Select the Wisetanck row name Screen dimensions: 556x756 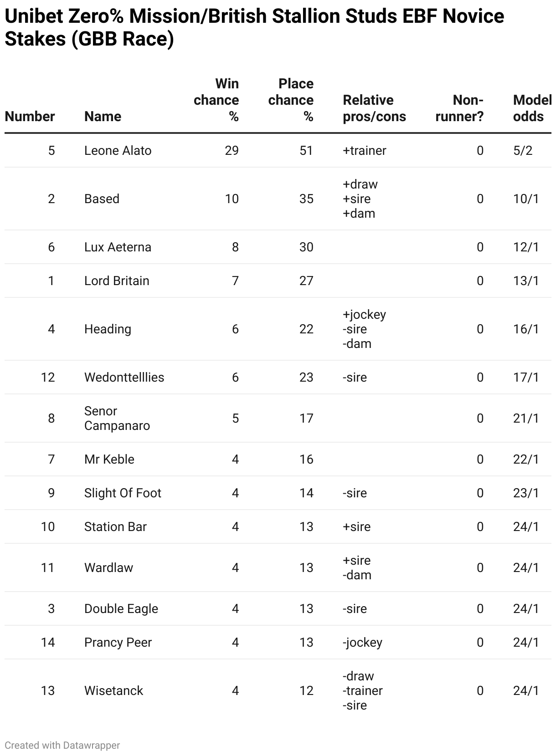click(x=113, y=691)
